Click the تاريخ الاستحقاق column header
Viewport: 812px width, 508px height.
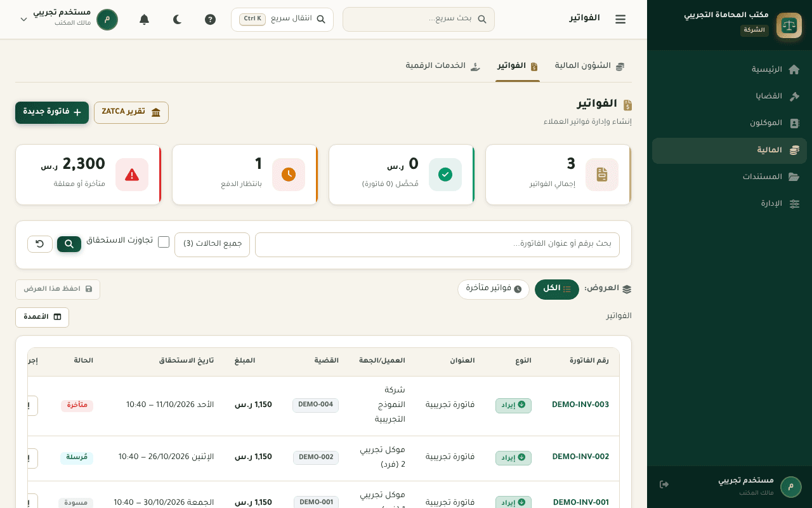coord(187,361)
